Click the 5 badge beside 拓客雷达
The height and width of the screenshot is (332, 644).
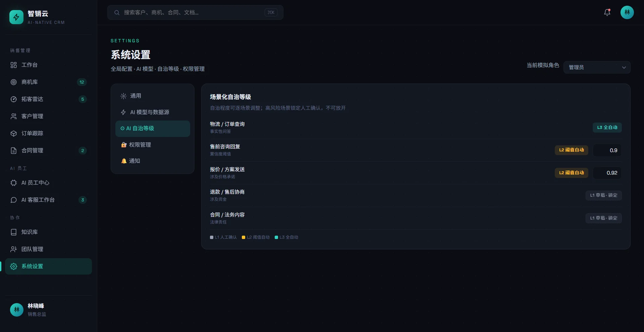point(83,99)
